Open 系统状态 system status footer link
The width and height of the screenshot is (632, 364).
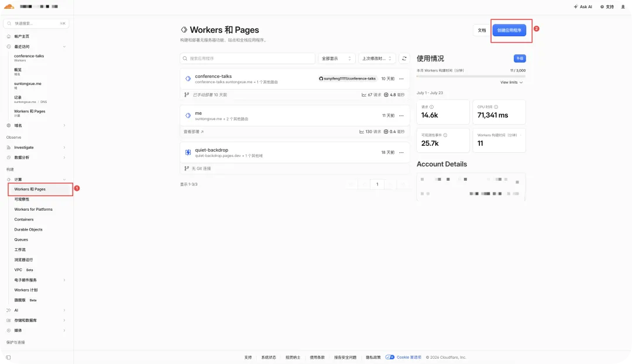tap(269, 358)
